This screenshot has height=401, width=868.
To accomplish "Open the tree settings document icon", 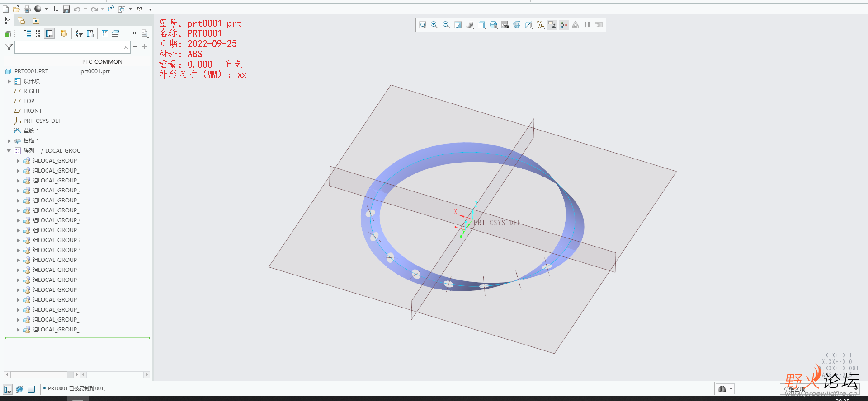I will (145, 33).
